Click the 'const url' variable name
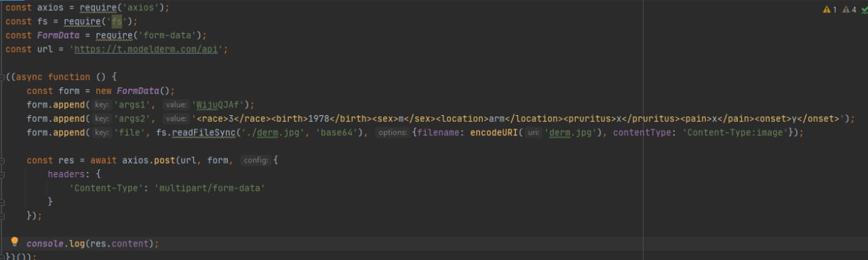The height and width of the screenshot is (260, 868). tap(44, 49)
